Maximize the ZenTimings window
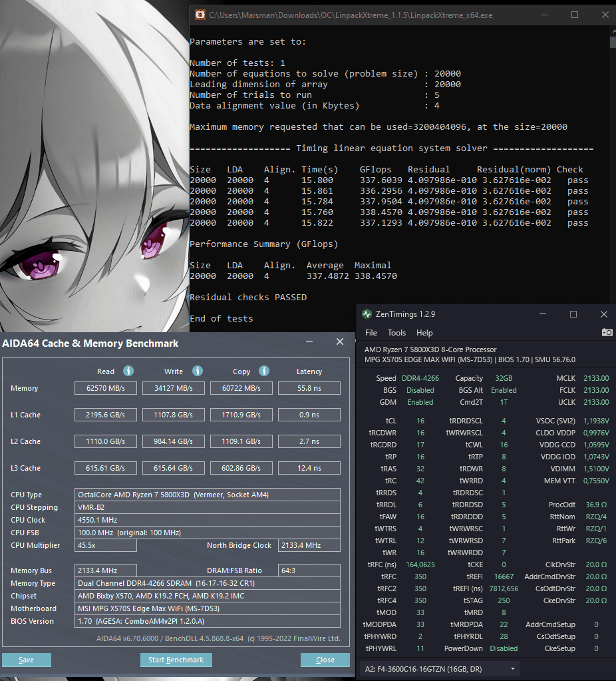The height and width of the screenshot is (681, 616). (573, 314)
